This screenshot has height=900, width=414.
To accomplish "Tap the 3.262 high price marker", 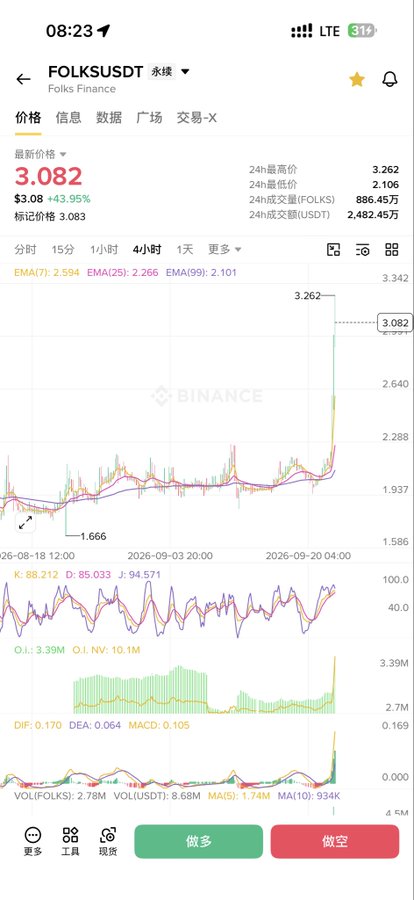I will click(307, 296).
